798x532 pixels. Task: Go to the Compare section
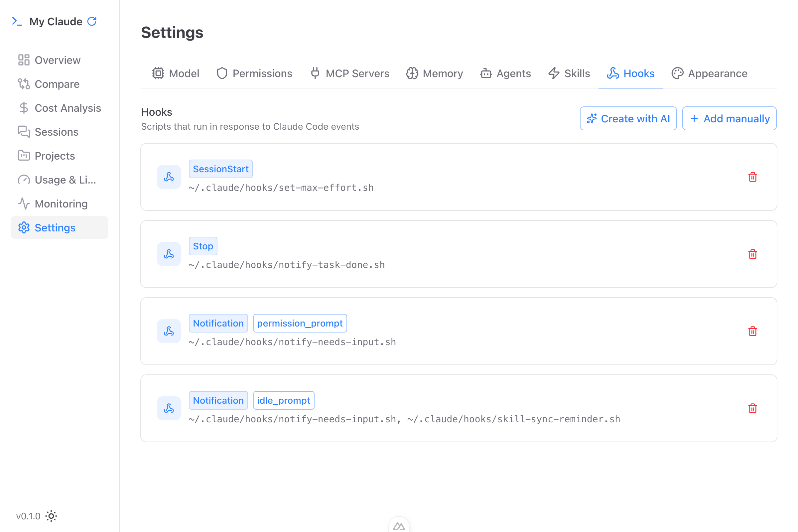click(x=60, y=84)
